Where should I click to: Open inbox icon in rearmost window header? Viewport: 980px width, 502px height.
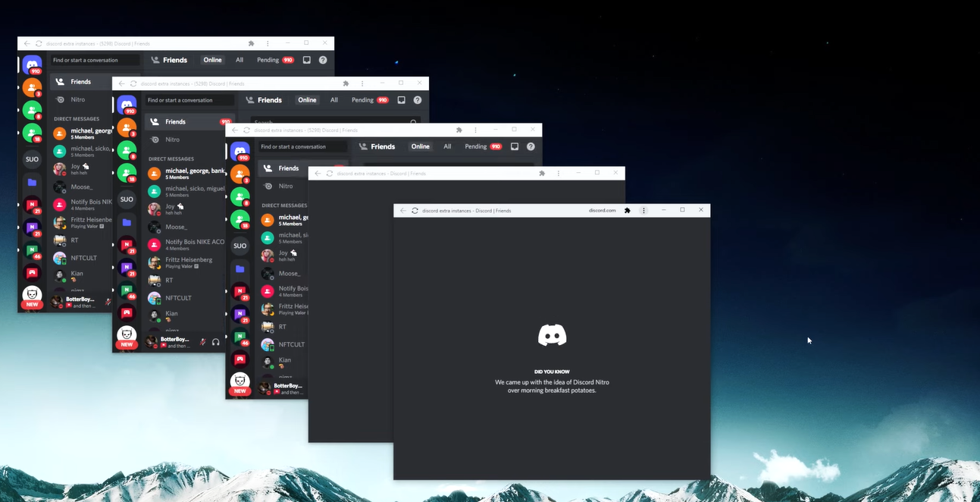click(307, 60)
